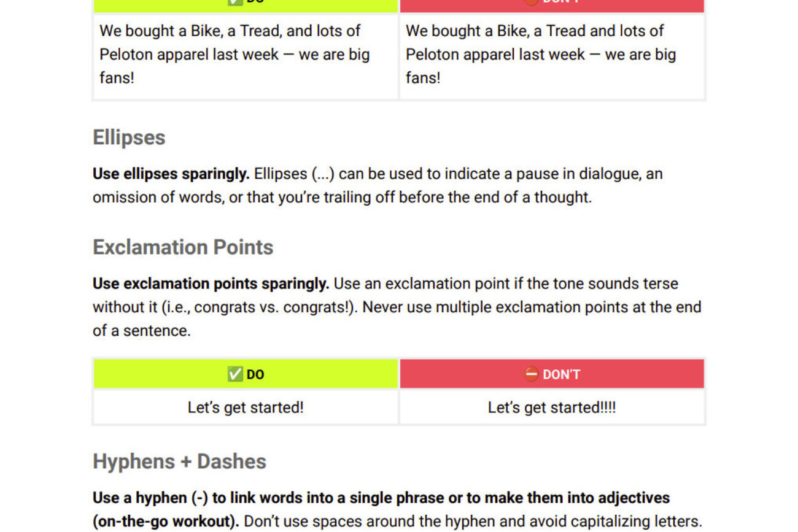This screenshot has height=532, width=798.
Task: Click the left cell with "a Tread, and lots of"
Action: (x=246, y=54)
